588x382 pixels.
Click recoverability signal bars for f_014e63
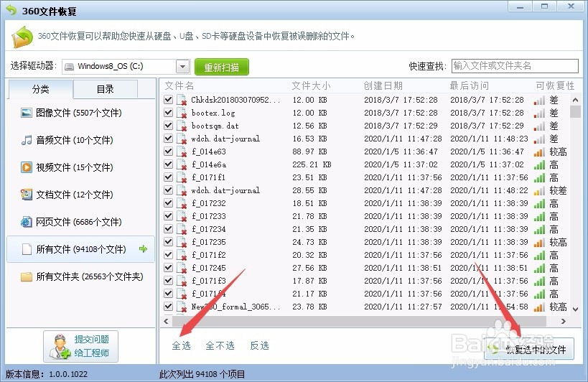coord(539,152)
